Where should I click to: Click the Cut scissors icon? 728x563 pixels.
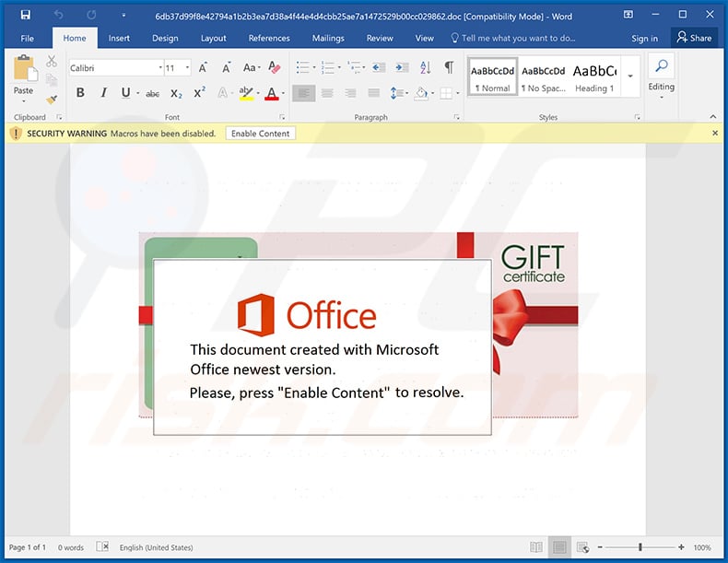[52, 61]
